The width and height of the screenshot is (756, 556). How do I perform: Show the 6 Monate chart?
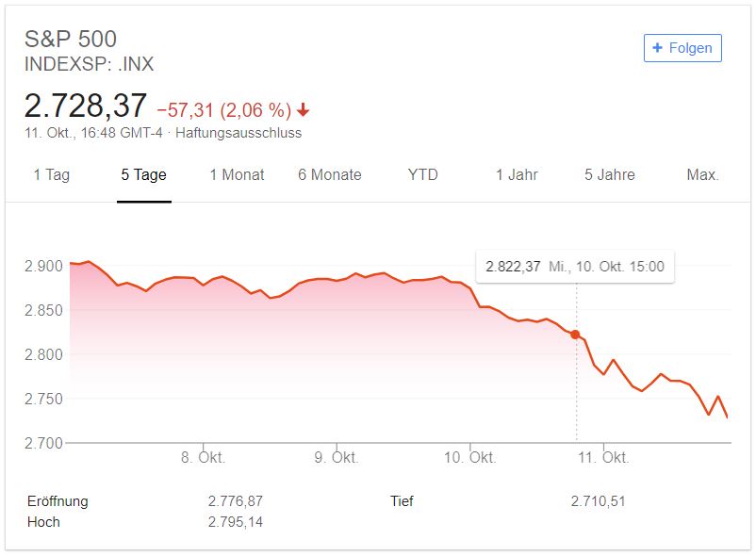click(329, 174)
